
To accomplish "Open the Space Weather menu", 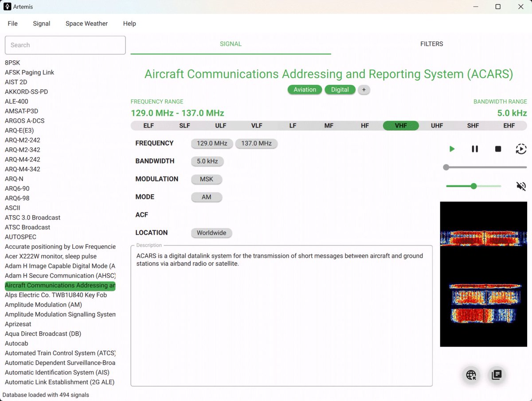I will (86, 24).
